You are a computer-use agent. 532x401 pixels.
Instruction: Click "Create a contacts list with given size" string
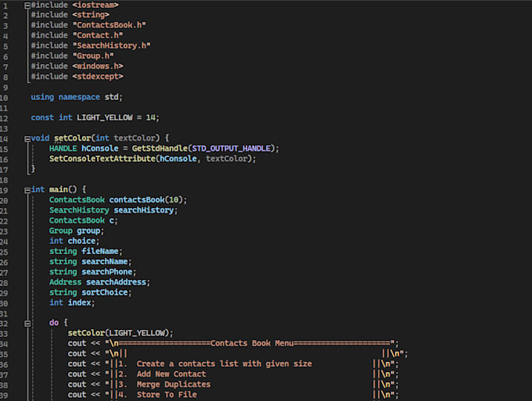point(225,364)
